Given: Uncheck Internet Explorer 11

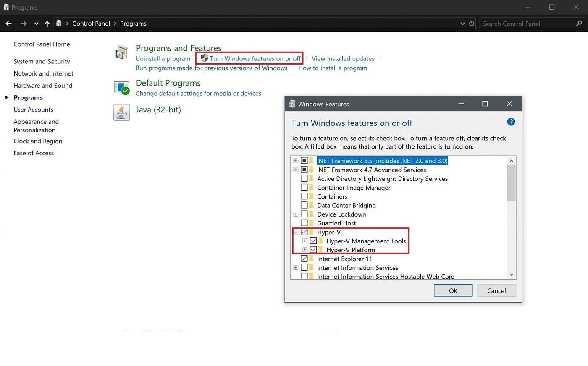Looking at the screenshot, I should point(304,259).
